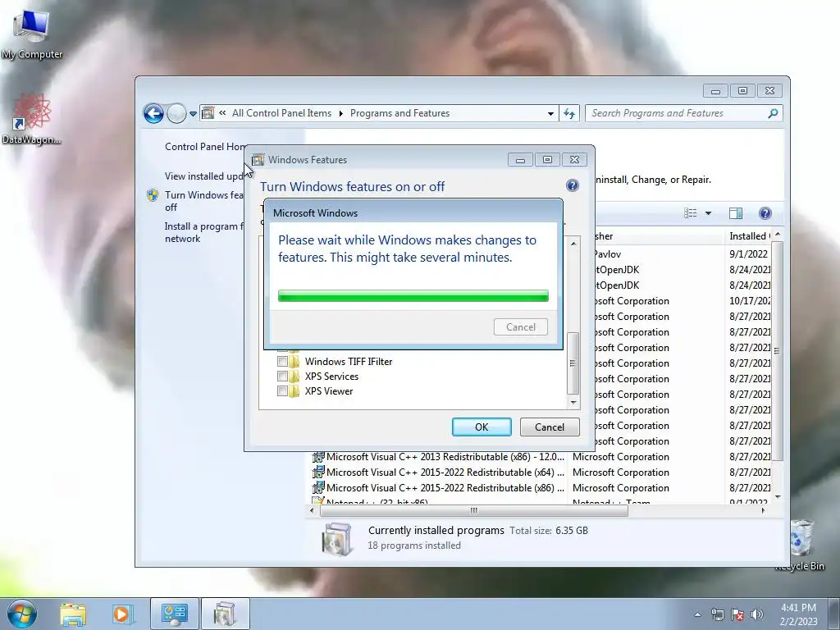Click Install a program from network link

(x=204, y=232)
